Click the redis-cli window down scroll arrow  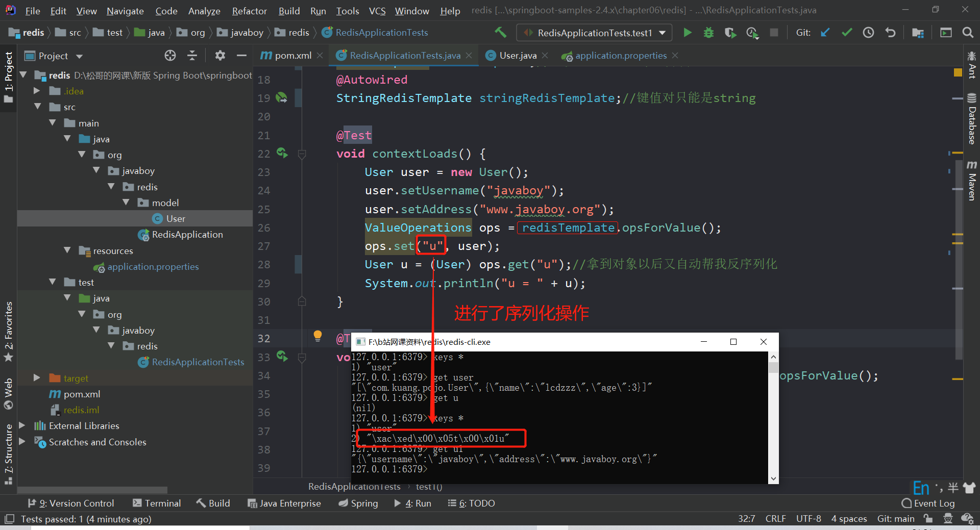pos(773,478)
